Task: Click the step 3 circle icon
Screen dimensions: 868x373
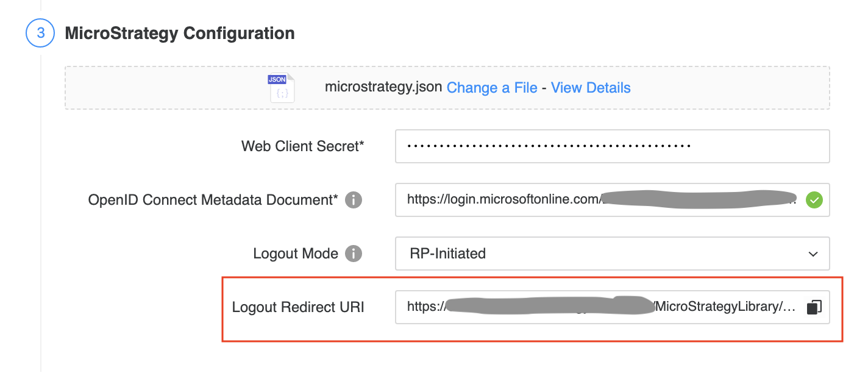Action: coord(40,32)
